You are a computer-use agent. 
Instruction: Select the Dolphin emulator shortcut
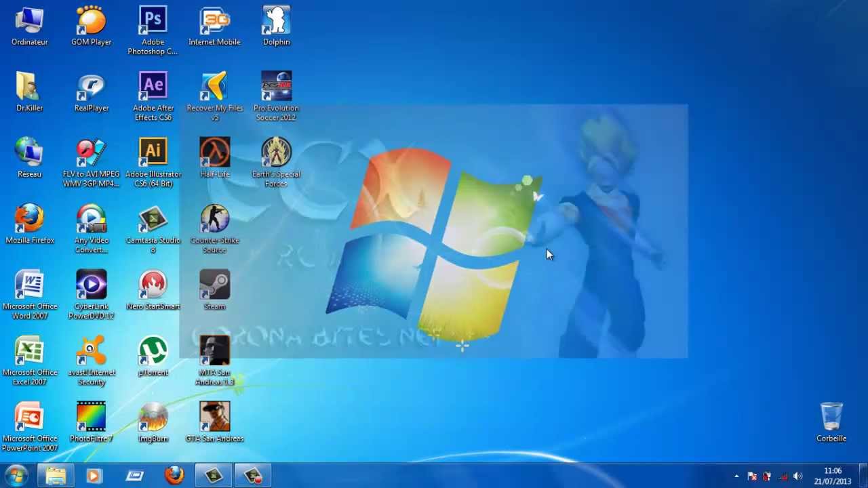pyautogui.click(x=276, y=26)
